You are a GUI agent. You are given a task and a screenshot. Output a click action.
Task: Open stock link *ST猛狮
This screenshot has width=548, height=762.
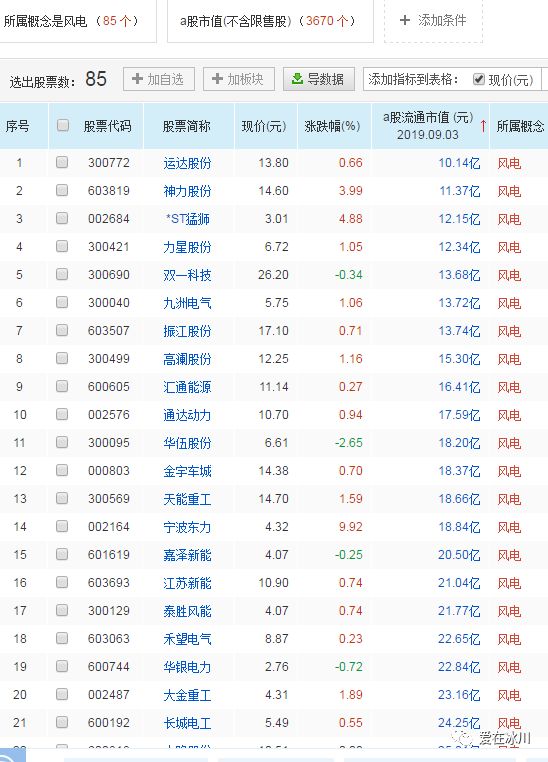click(x=188, y=219)
